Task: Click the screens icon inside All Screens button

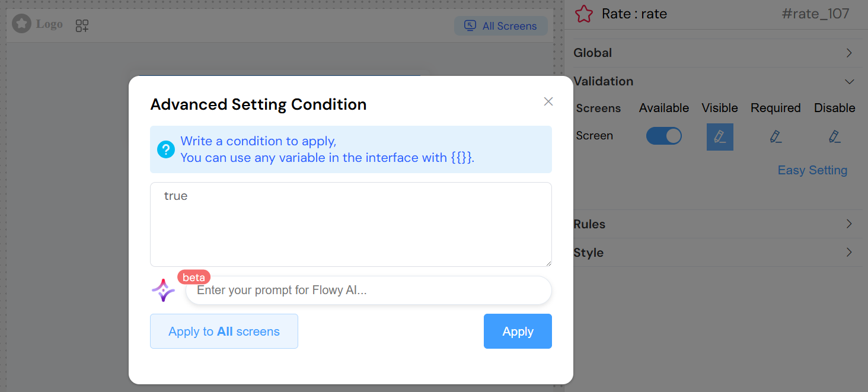Action: coord(470,26)
